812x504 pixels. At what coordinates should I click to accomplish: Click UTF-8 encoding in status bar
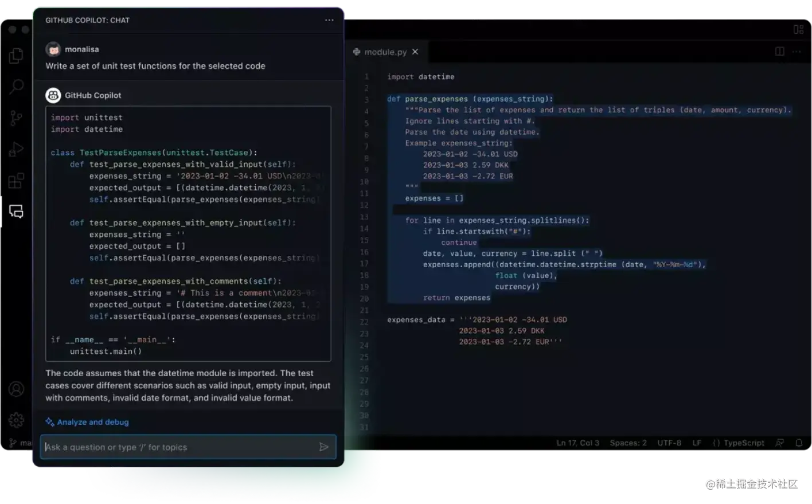coord(669,443)
